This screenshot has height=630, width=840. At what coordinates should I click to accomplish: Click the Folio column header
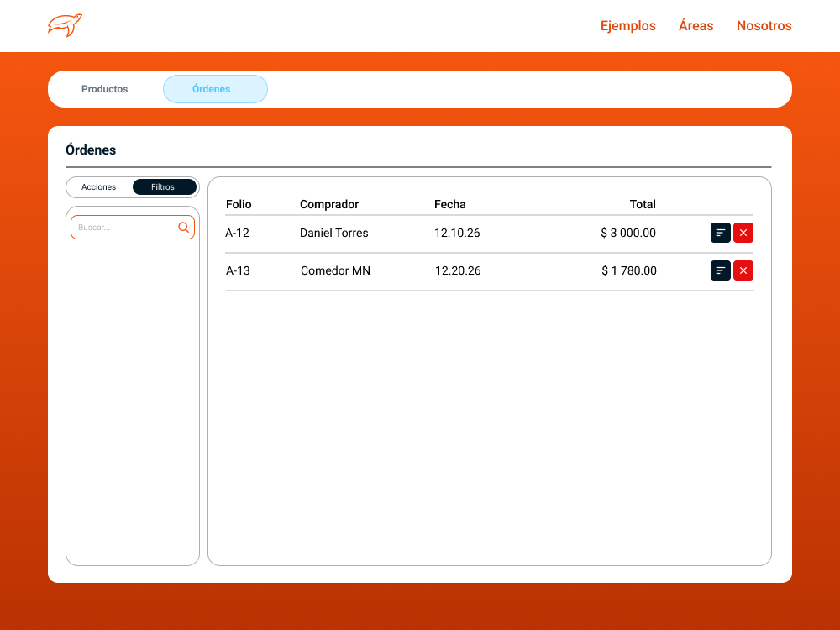point(239,204)
